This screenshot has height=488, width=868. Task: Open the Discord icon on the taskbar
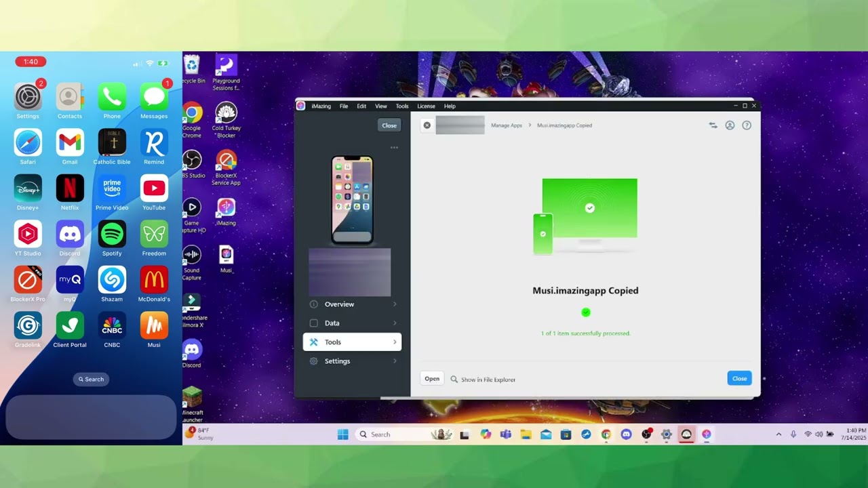(x=626, y=434)
